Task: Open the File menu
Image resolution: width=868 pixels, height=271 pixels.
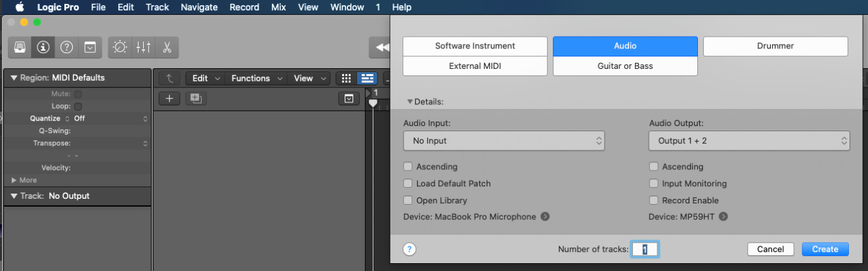Action: click(98, 7)
